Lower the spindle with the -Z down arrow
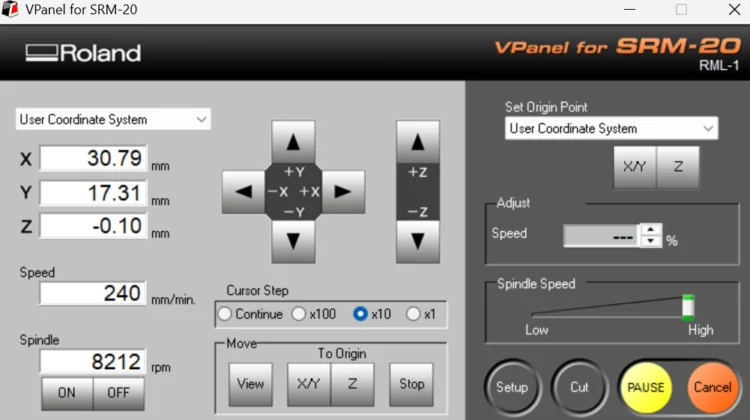 coord(418,241)
